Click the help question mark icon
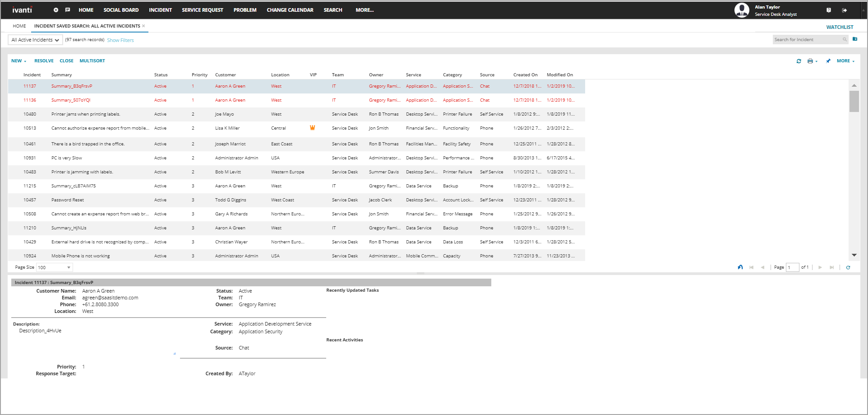Screen dimensions: 868x415 [829, 10]
